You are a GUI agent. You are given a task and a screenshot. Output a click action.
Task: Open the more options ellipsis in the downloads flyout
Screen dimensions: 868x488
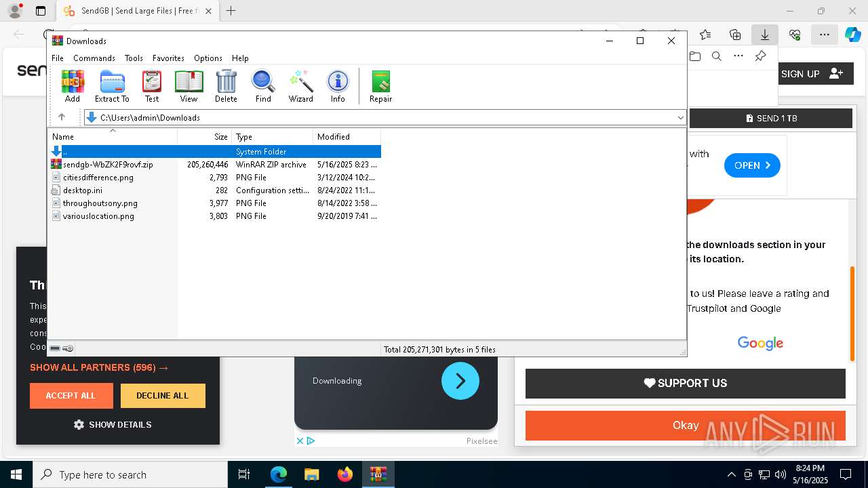pyautogui.click(x=738, y=56)
